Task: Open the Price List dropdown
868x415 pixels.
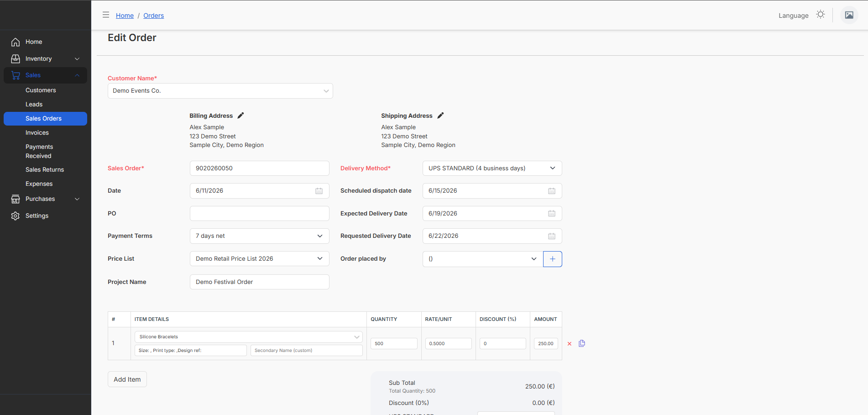Action: pos(260,258)
